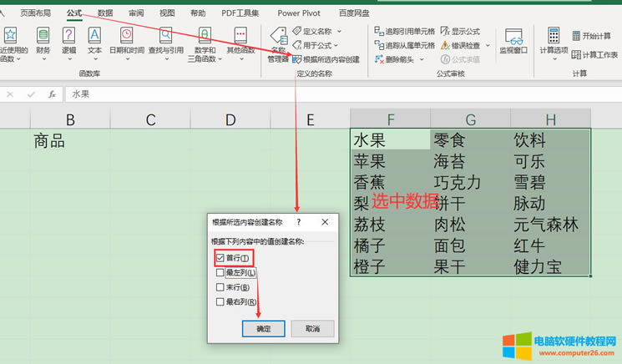Select column header B
Viewport: 622px width, 364px height.
pos(70,119)
